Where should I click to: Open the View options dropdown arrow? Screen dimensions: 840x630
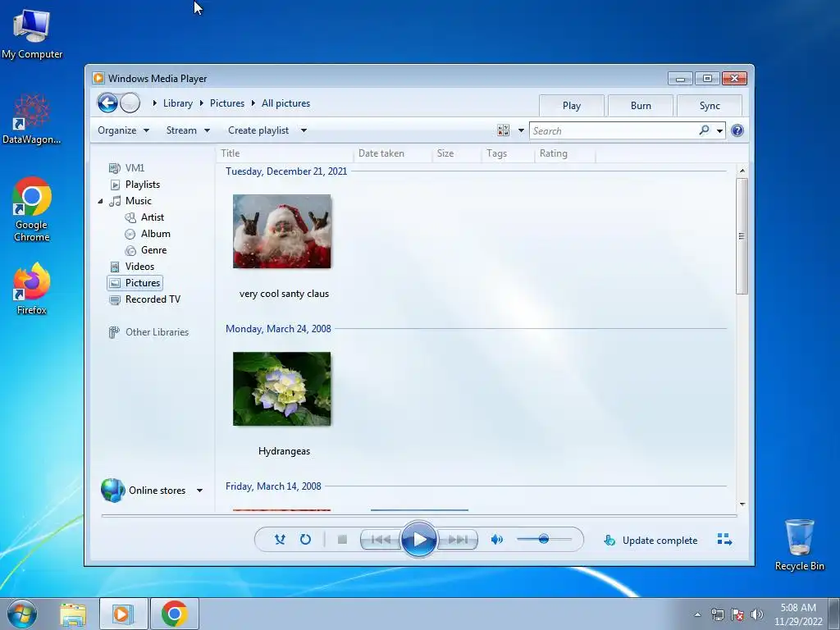point(521,130)
